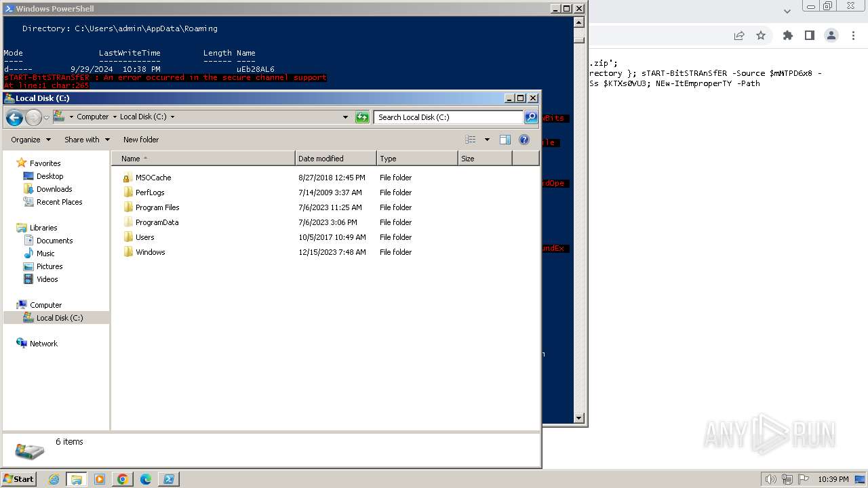Click the New folder button
The height and width of the screenshot is (488, 868).
point(141,140)
